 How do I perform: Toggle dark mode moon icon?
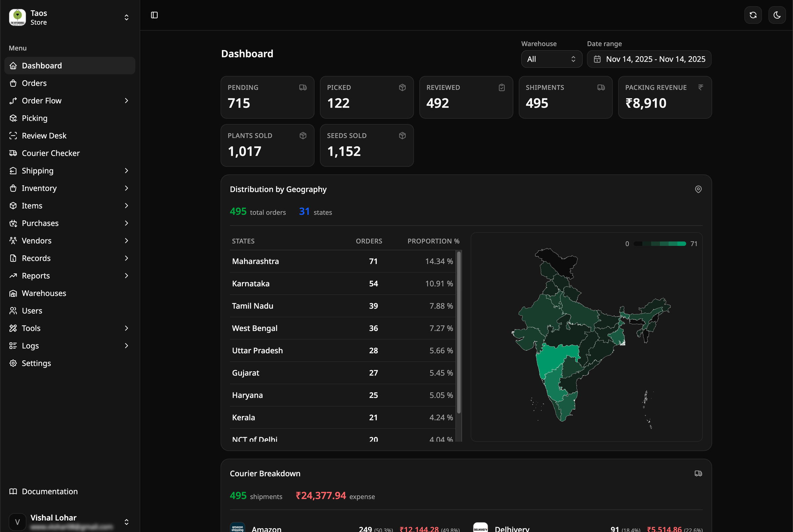click(777, 15)
